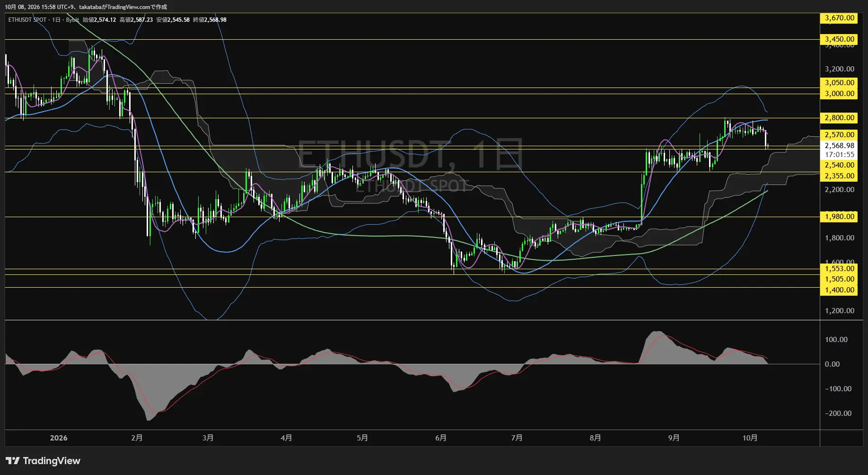Click the 0.00 indicator scale value

coord(832,364)
